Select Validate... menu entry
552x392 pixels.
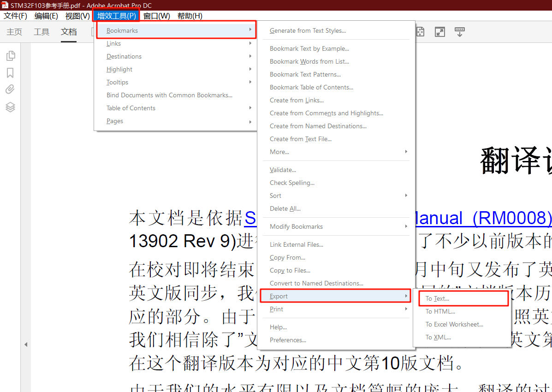(x=336, y=170)
